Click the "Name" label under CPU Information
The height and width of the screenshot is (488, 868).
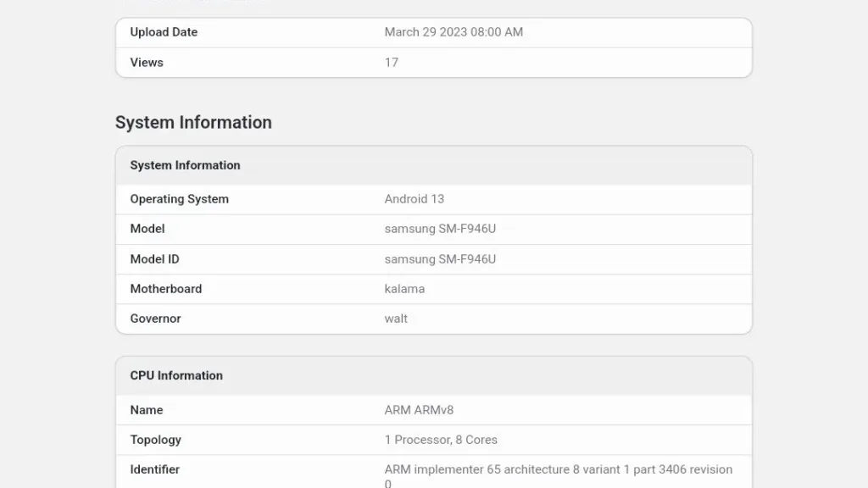147,410
